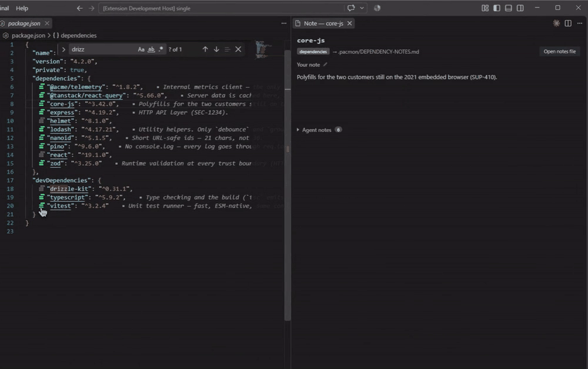Close the find widget
Image resolution: width=588 pixels, height=369 pixels.
[238, 49]
